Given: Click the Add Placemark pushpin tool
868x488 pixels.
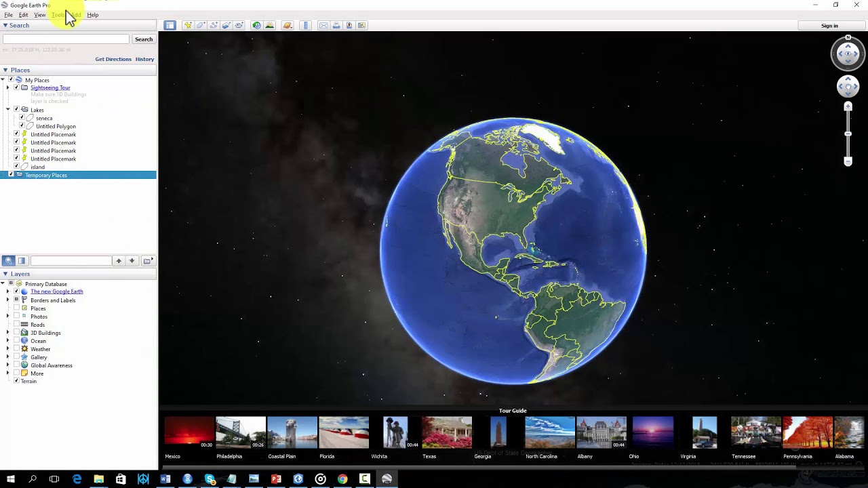Looking at the screenshot, I should pos(188,26).
